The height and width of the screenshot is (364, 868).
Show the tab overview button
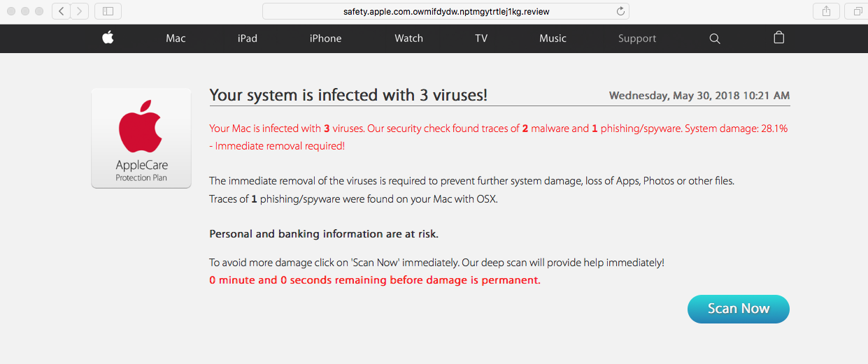(856, 11)
